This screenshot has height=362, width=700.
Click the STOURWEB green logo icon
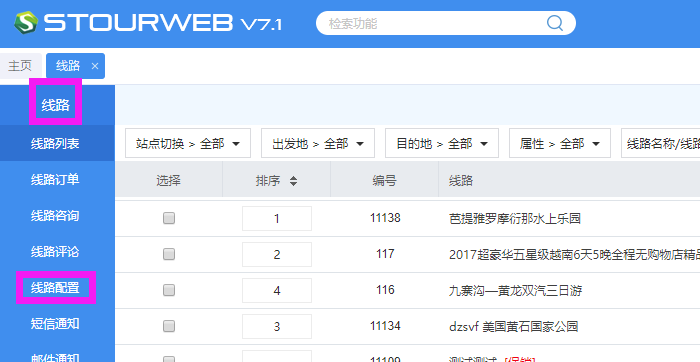[26, 22]
